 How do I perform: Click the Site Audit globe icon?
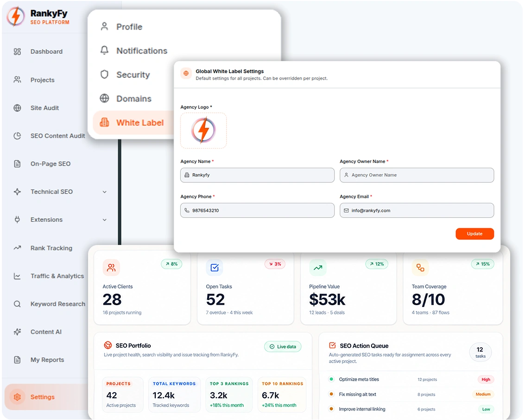[17, 108]
